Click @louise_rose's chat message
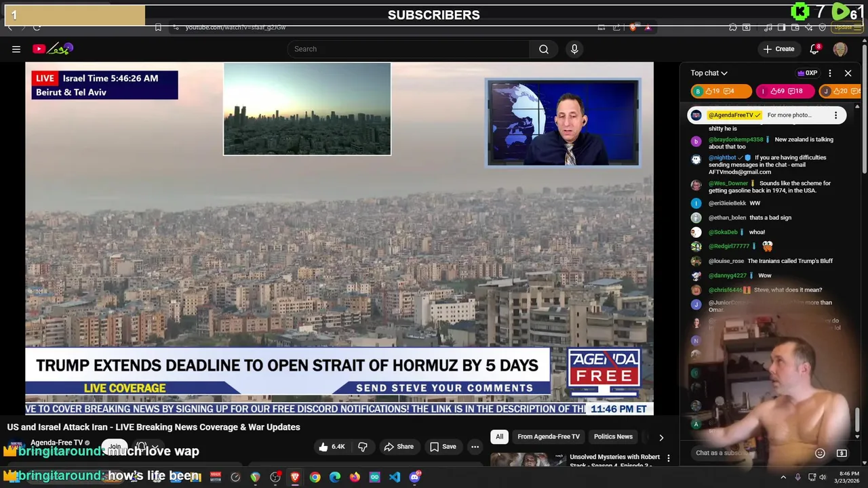The width and height of the screenshot is (868, 488). (790, 261)
